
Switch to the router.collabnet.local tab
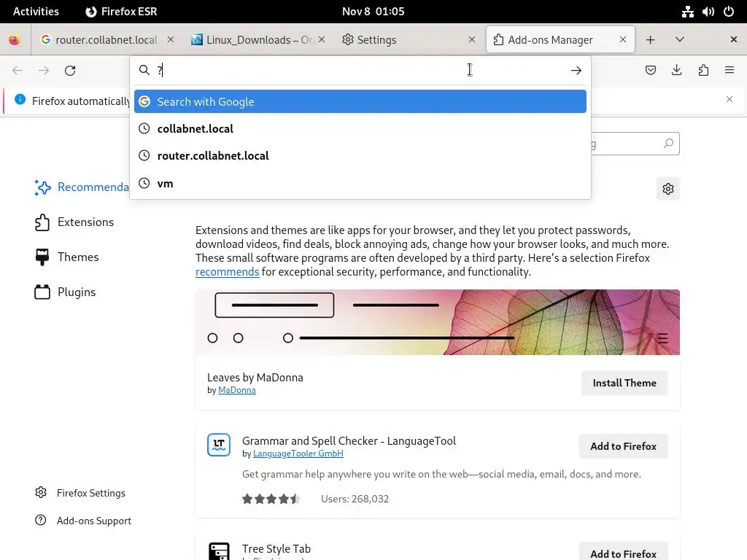(x=106, y=39)
